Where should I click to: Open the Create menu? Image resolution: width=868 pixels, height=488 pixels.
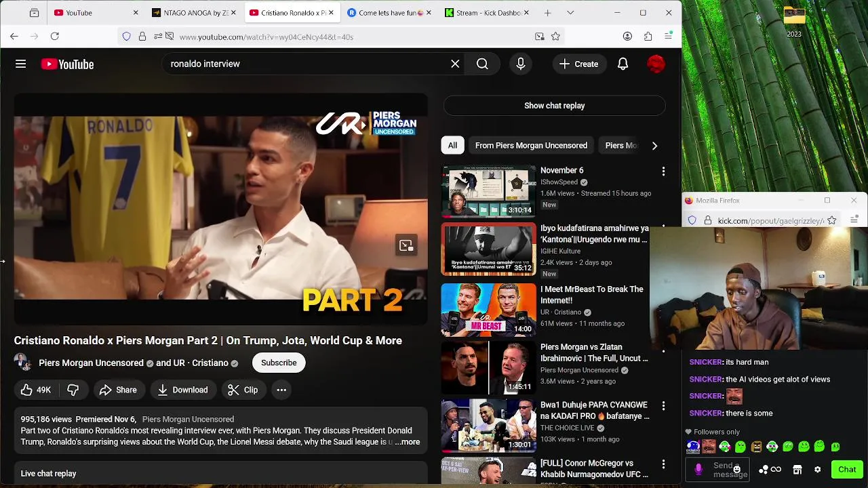click(578, 64)
